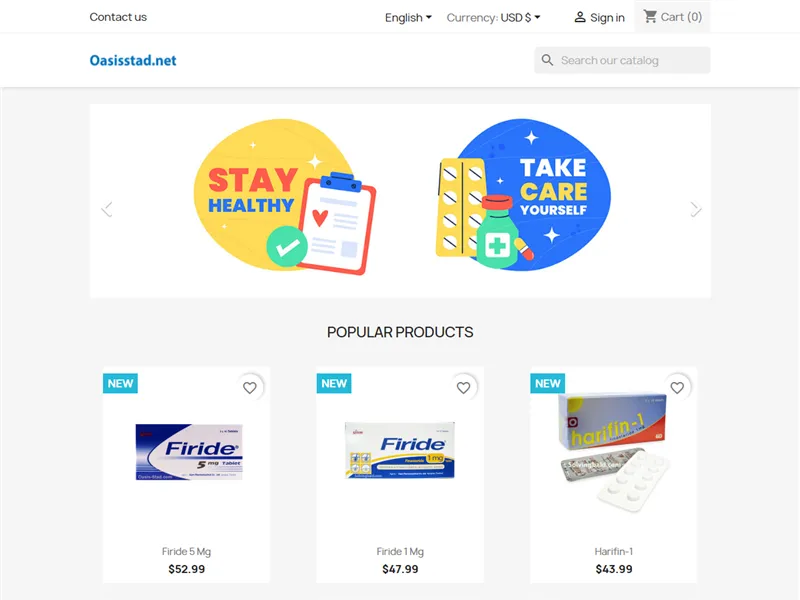Click the Harifin-1 product title
800x600 pixels.
point(614,552)
